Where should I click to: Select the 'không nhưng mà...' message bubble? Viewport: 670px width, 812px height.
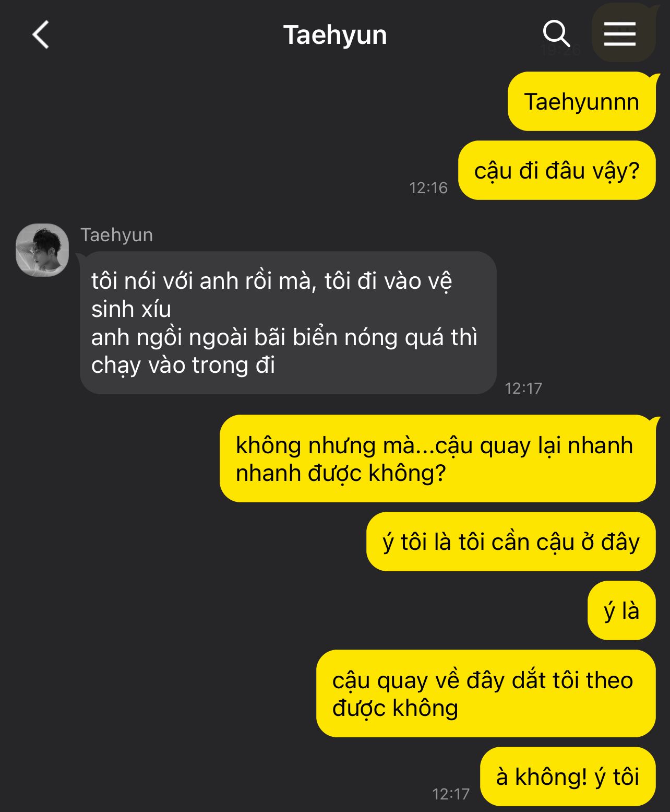click(x=437, y=459)
